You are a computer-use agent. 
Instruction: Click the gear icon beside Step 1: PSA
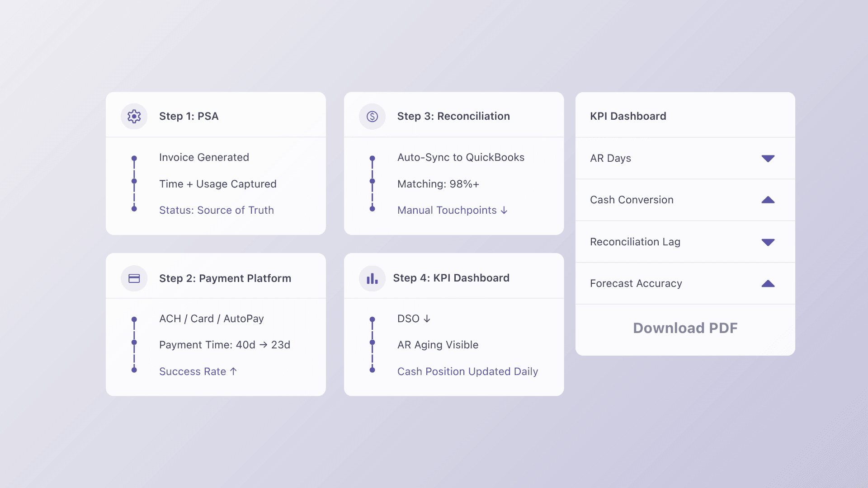click(134, 117)
